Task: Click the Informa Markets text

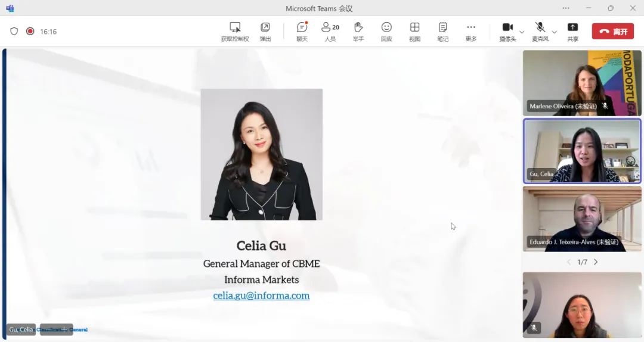Action: click(x=261, y=279)
